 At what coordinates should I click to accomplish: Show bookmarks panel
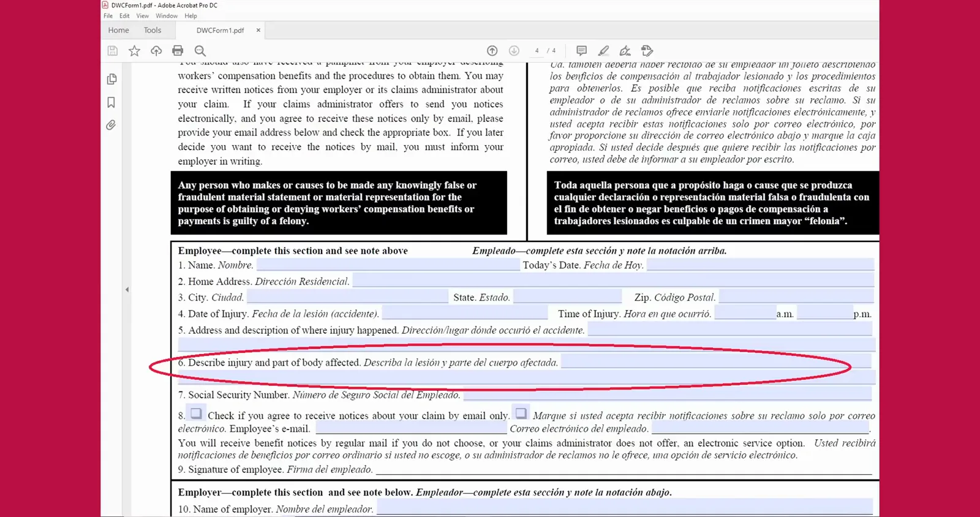(x=111, y=102)
